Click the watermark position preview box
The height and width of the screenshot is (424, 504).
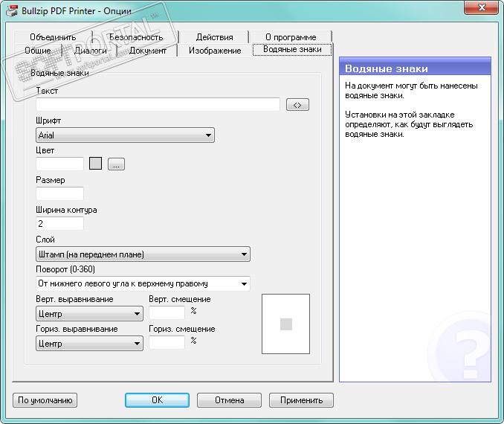coord(285,324)
